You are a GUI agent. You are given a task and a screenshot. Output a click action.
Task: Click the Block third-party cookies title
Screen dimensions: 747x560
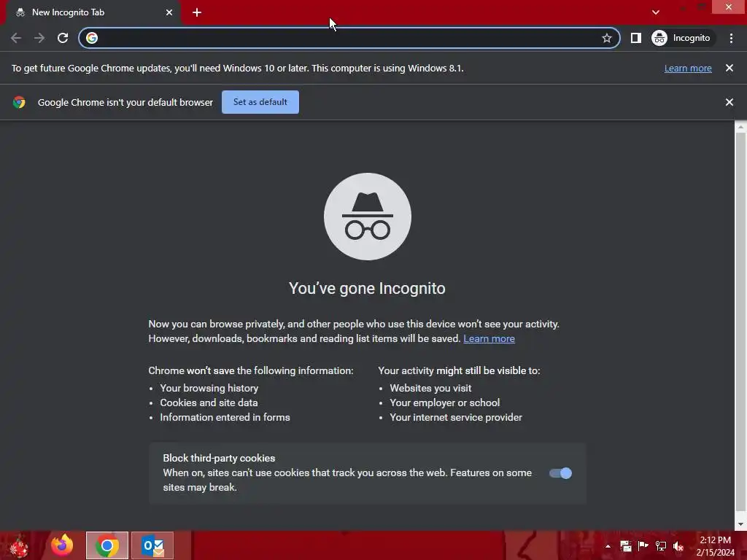coord(219,458)
